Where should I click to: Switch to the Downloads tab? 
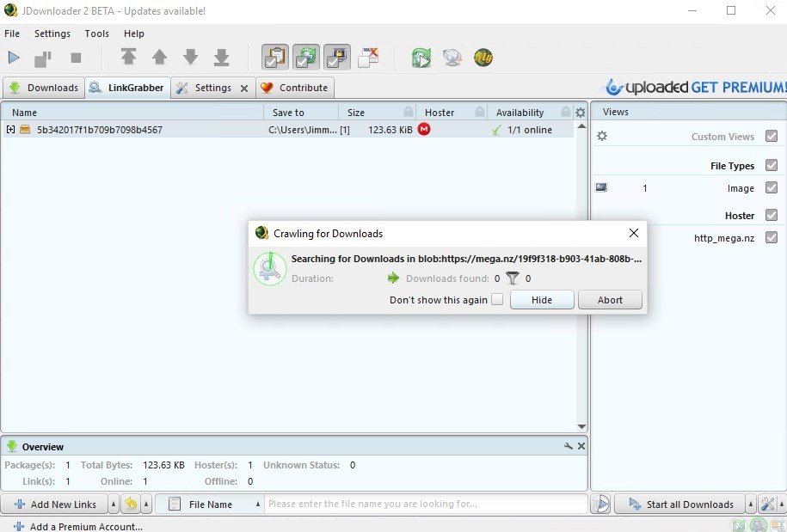(x=44, y=88)
